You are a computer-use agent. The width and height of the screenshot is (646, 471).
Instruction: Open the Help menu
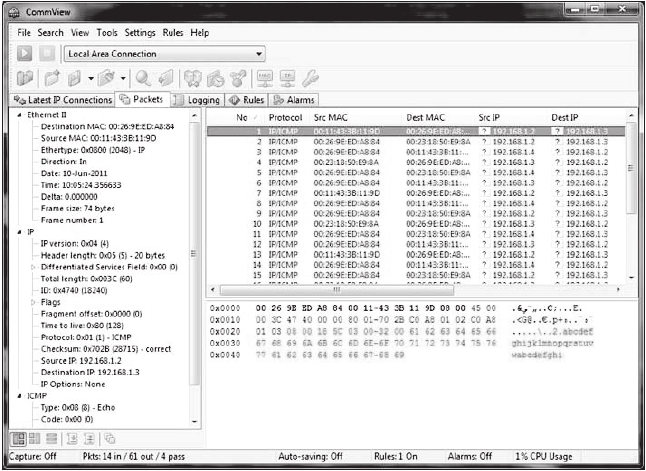click(200, 33)
